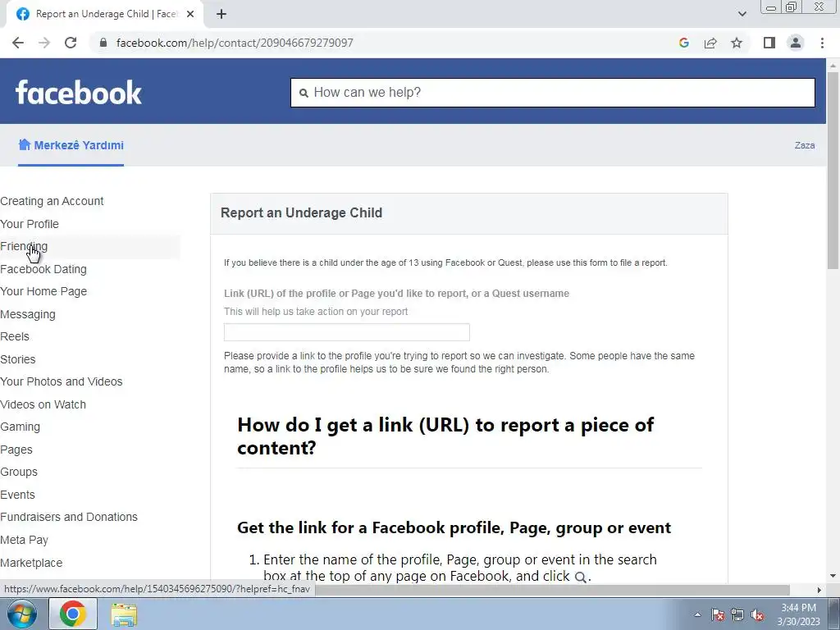Toggle the browser side panel icon
The image size is (840, 630).
click(x=769, y=43)
